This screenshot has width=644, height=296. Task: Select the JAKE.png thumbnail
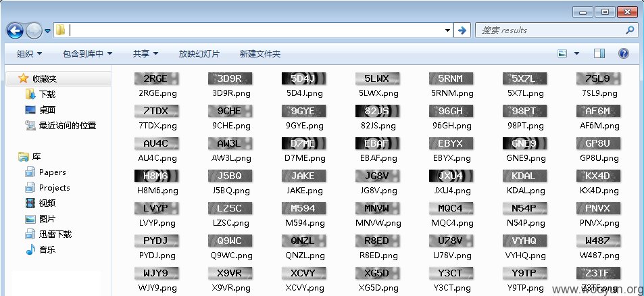(304, 176)
